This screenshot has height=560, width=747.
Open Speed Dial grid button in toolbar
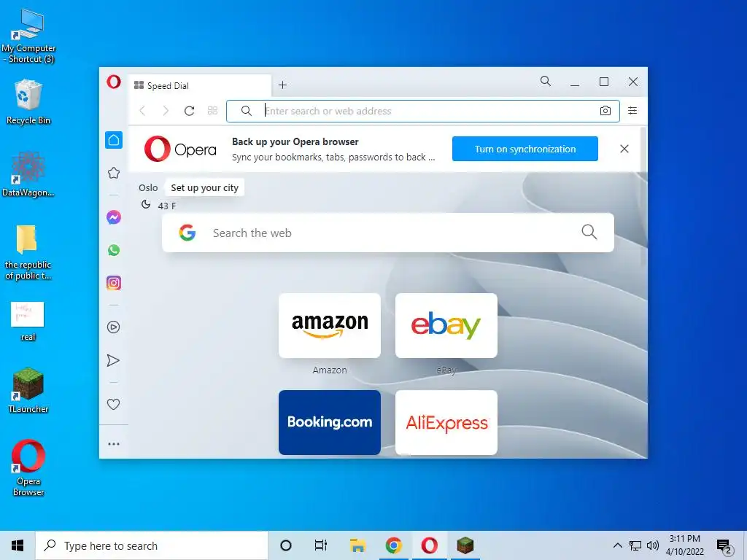(x=212, y=111)
